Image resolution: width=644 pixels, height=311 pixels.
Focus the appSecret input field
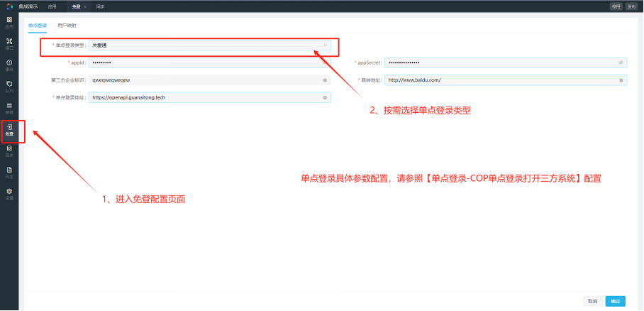click(x=506, y=62)
